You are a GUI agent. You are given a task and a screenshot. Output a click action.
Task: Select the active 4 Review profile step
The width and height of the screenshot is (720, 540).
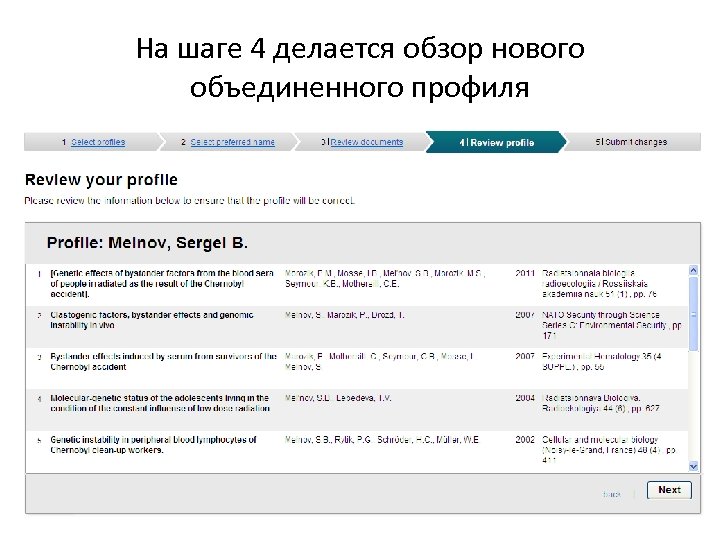(x=496, y=142)
